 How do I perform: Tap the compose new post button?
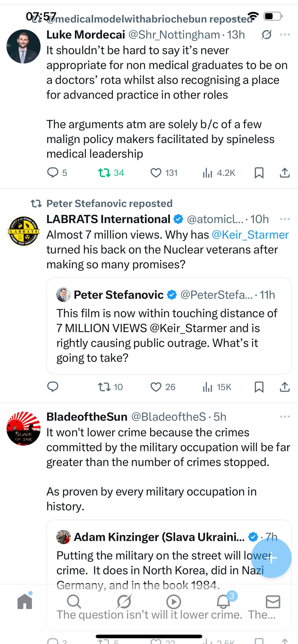tap(271, 558)
